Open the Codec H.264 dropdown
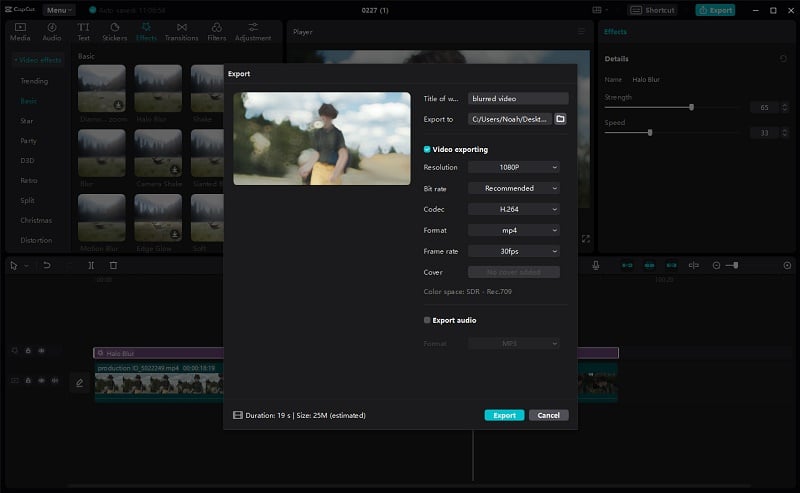Viewport: 800px width, 493px height. pyautogui.click(x=514, y=209)
